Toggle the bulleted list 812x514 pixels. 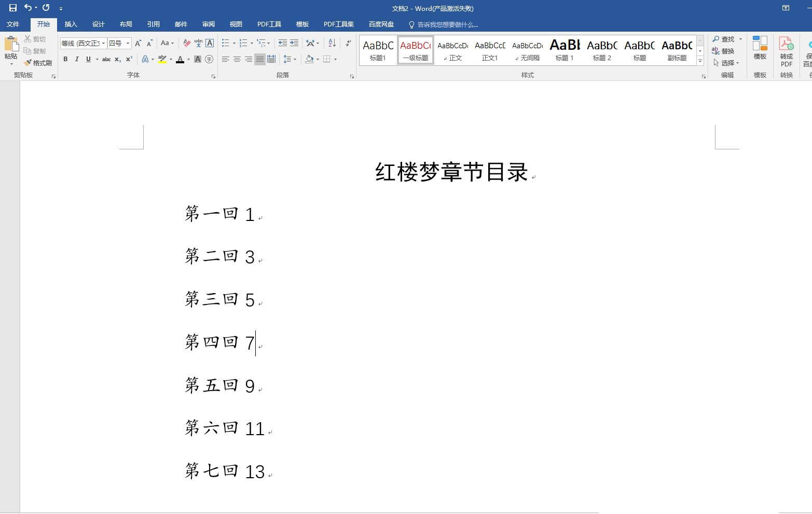(225, 43)
